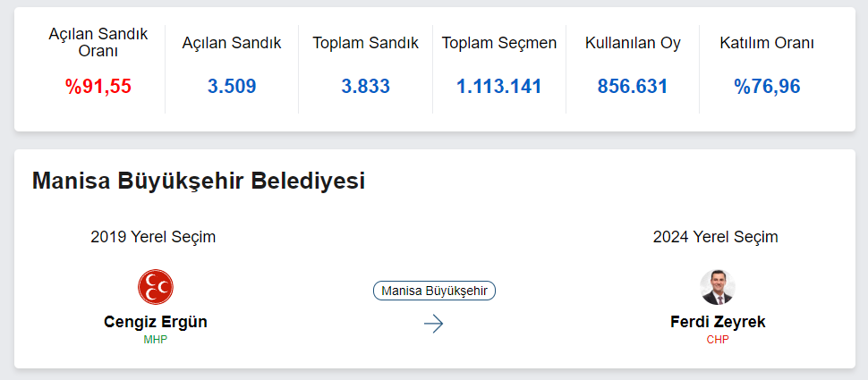Click the MHP party logo icon
Screen dimensions: 868x380
[x=156, y=287]
